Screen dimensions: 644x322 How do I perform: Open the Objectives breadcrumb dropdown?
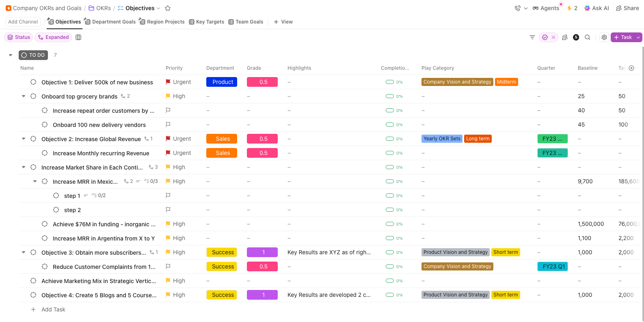pos(158,8)
